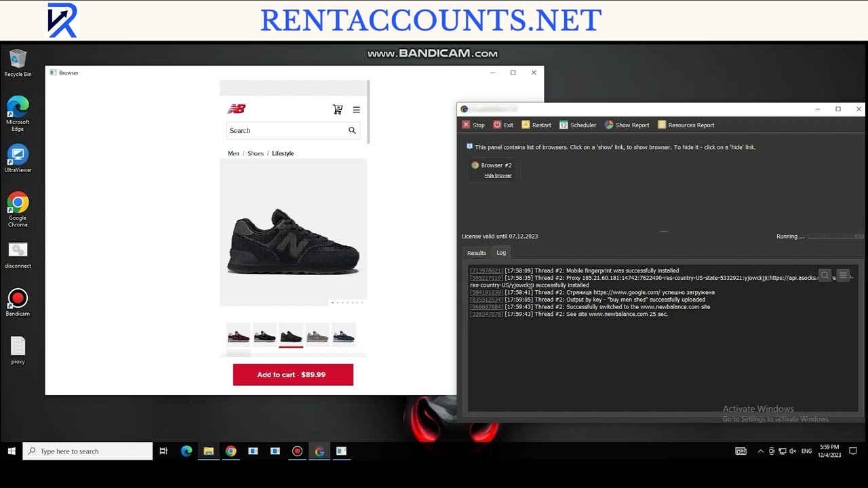
Task: Click the Running progress bar
Action: (x=836, y=236)
